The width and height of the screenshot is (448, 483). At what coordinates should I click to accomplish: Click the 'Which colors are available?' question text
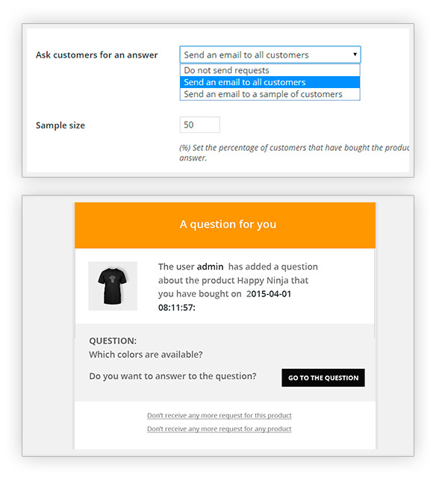click(x=146, y=355)
